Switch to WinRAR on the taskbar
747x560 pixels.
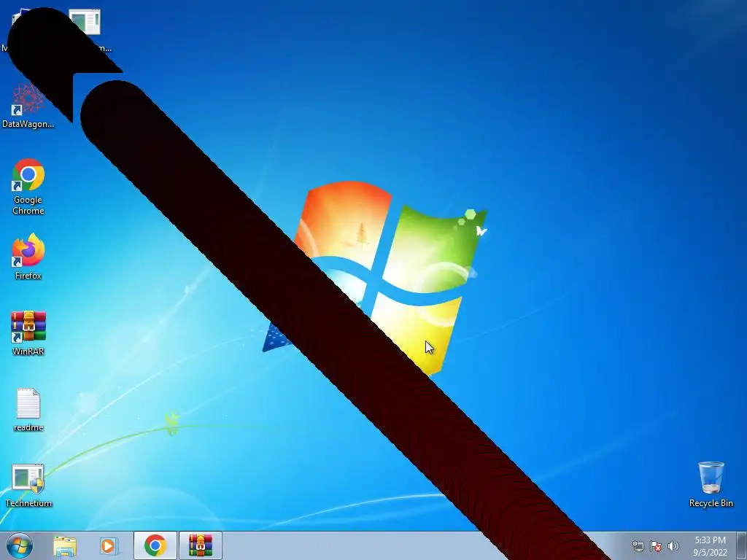pos(200,545)
